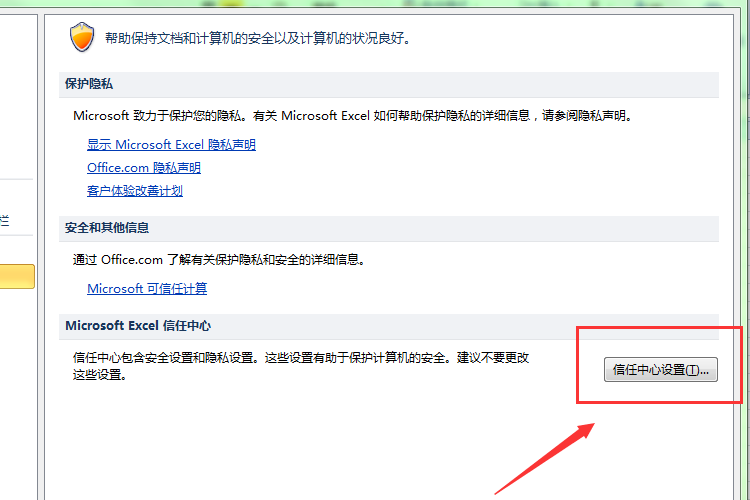
Task: Click the red highlight box's top border
Action: [x=660, y=327]
